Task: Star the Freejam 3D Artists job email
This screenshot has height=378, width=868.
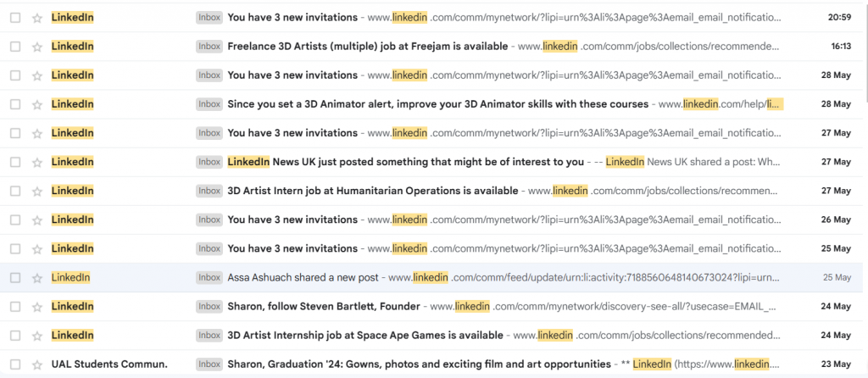Action: (37, 47)
